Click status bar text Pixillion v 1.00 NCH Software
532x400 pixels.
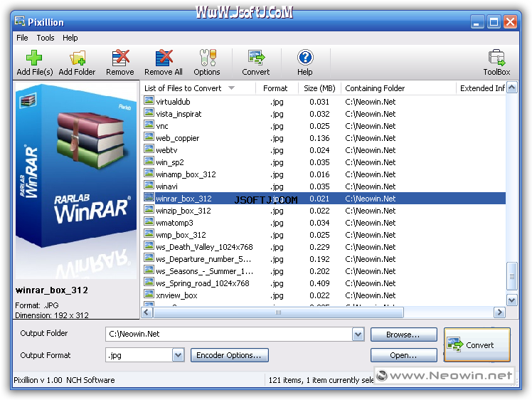(64, 380)
